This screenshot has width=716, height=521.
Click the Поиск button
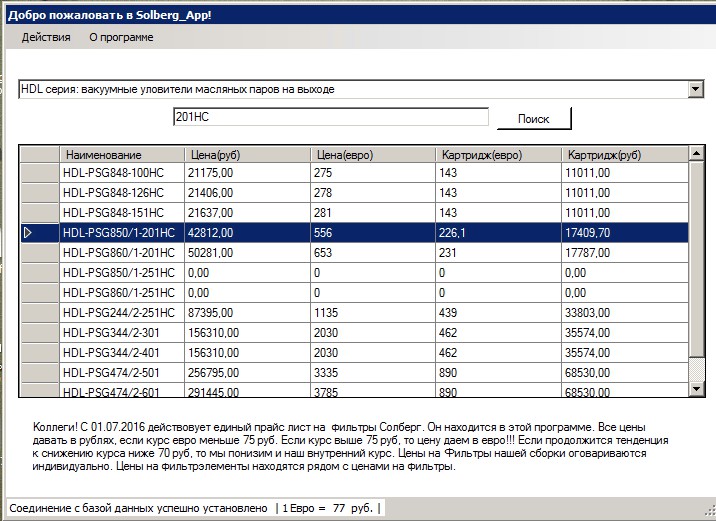click(533, 119)
